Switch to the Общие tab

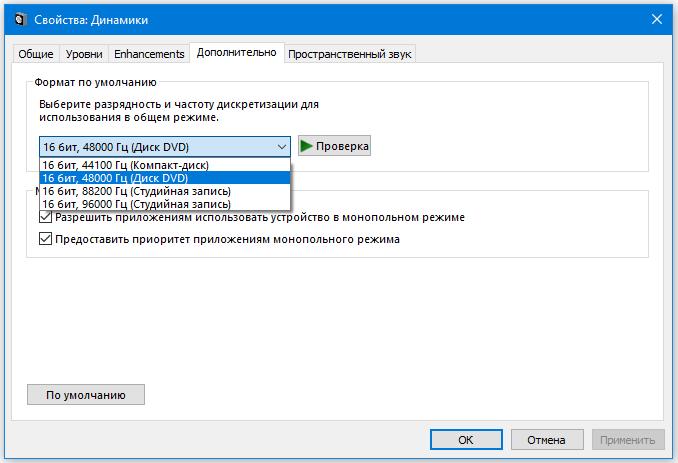click(36, 55)
